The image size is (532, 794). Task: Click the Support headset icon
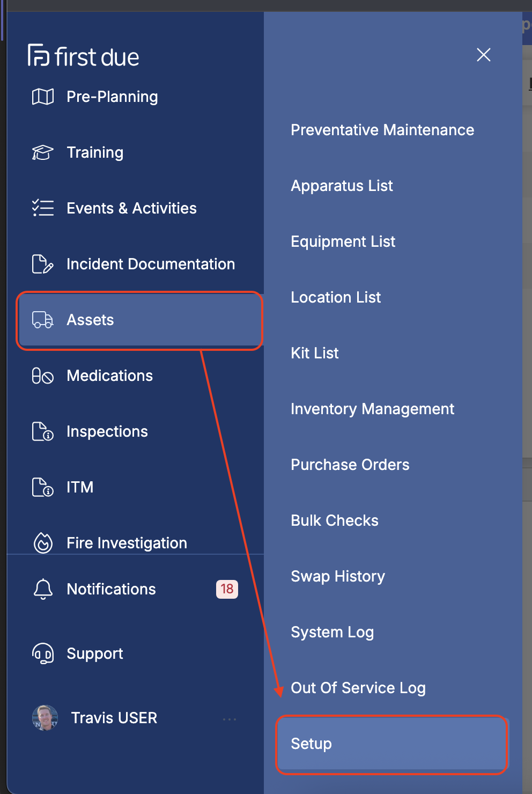tap(43, 653)
